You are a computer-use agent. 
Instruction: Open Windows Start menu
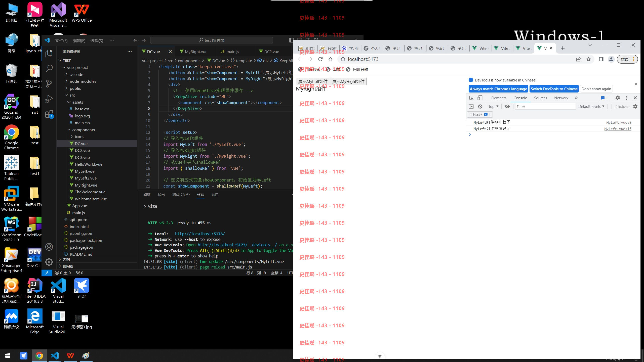point(8,356)
